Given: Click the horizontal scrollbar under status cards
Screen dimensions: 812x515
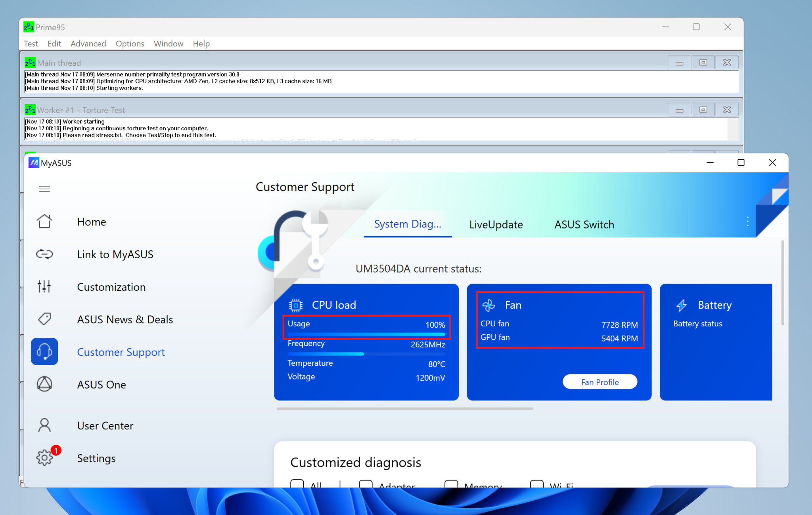Looking at the screenshot, I should coord(404,408).
